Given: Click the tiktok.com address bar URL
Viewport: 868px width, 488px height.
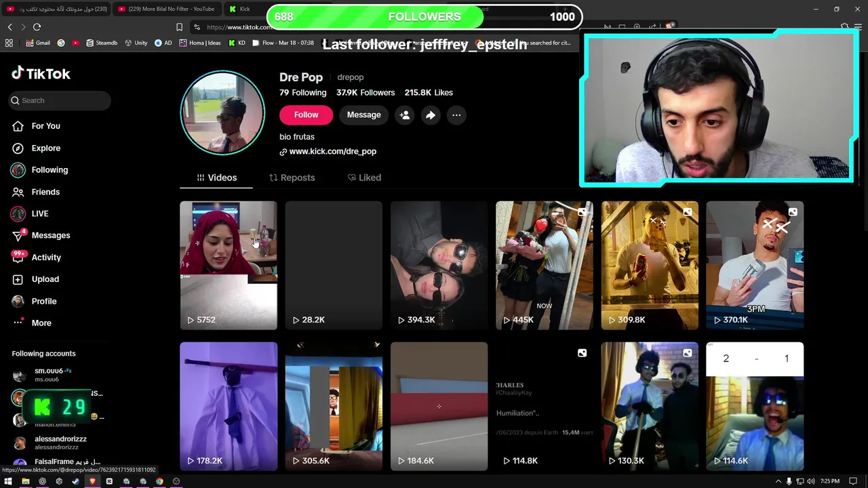Looking at the screenshot, I should click(x=239, y=27).
